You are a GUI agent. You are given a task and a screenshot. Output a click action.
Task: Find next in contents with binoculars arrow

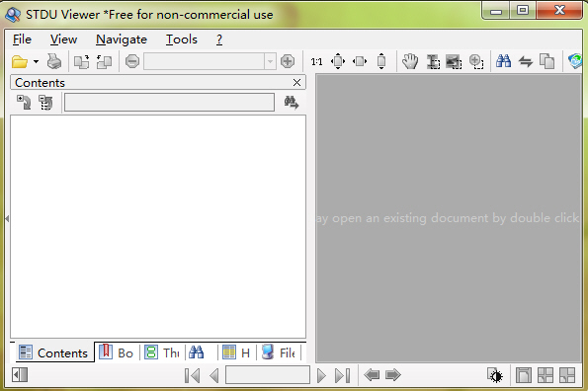pyautogui.click(x=291, y=103)
